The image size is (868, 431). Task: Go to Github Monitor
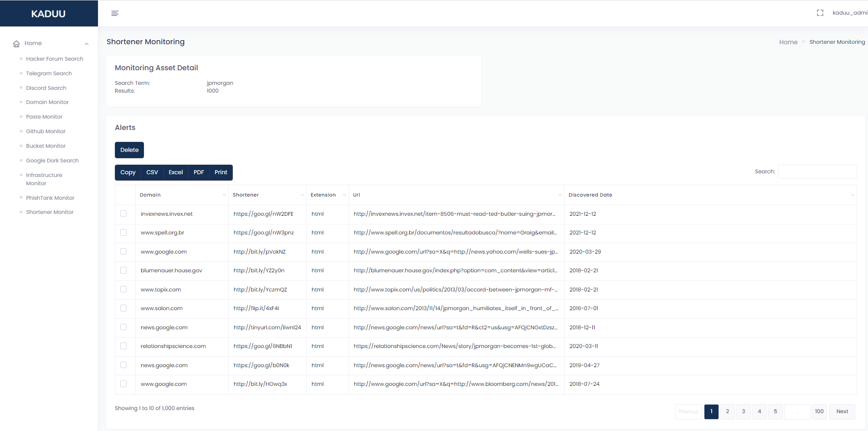46,131
